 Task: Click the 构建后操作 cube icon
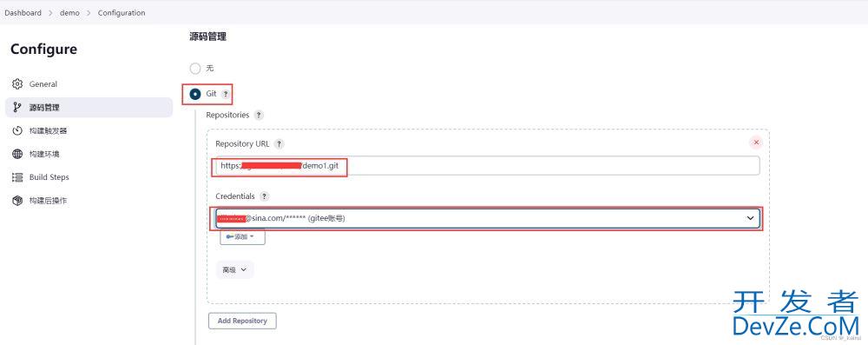click(17, 201)
